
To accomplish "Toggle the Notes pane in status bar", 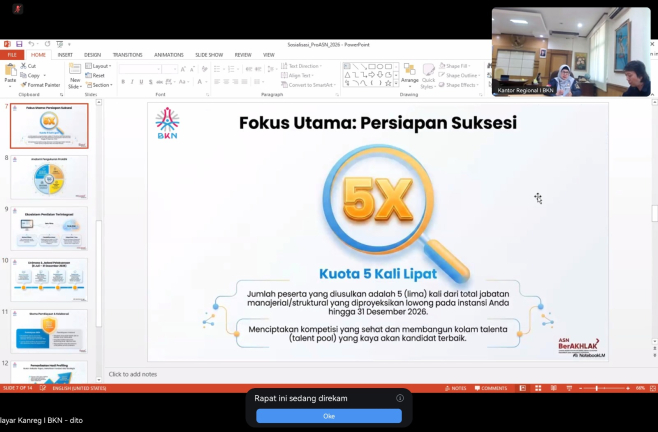I will coord(455,388).
